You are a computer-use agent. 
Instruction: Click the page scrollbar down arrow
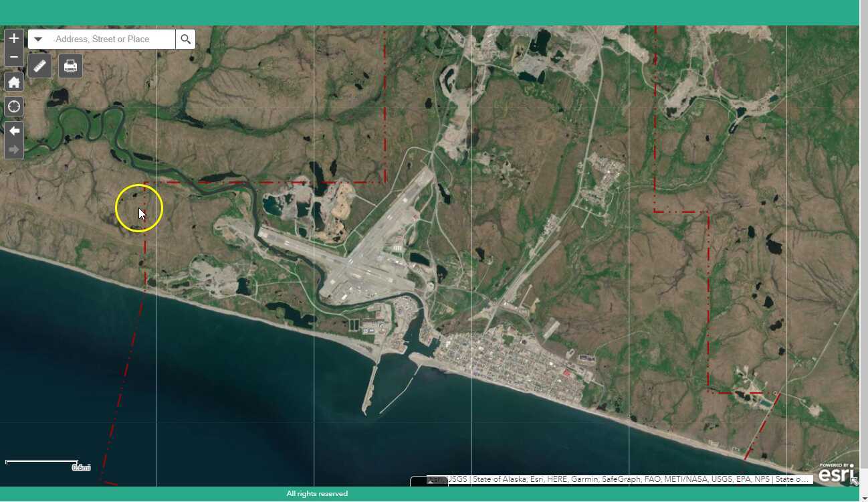pyautogui.click(x=863, y=497)
